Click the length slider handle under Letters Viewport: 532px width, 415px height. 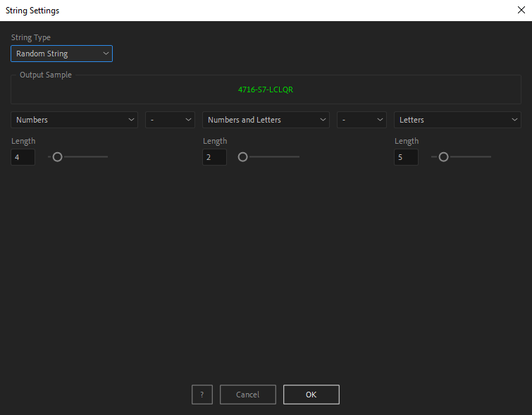443,157
